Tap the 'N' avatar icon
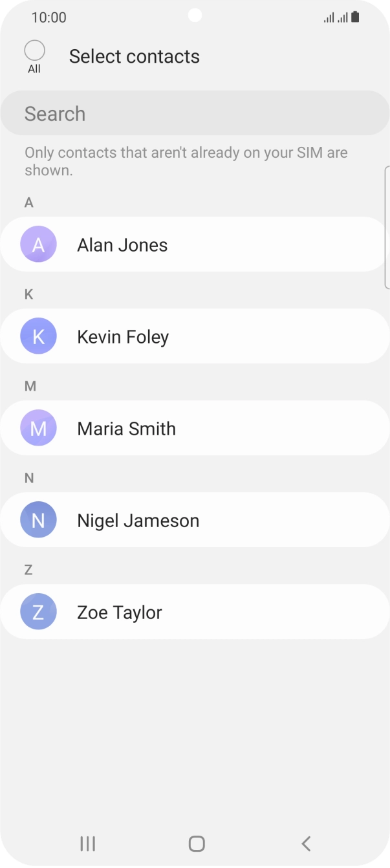 pos(38,520)
